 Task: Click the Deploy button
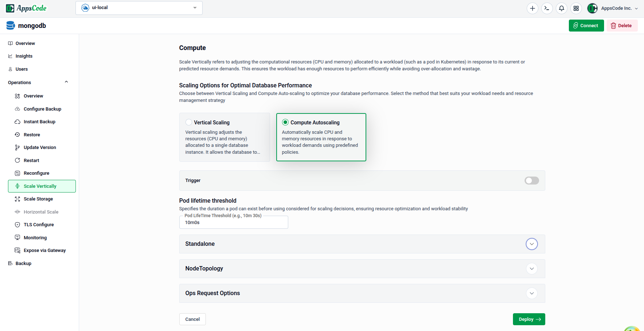pos(529,319)
